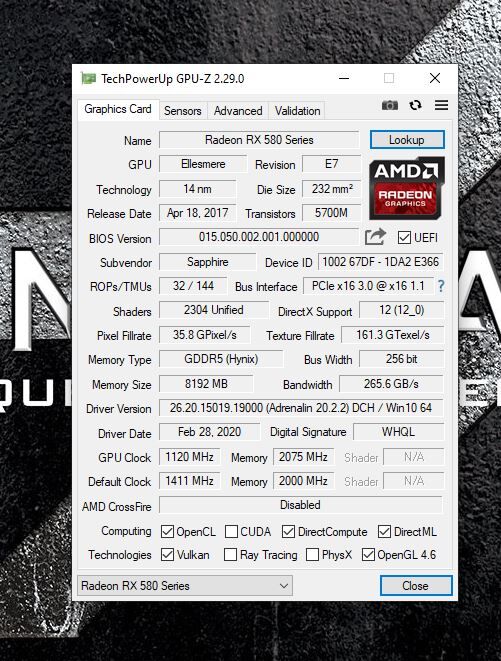Toggle the OpenCL checkbox
Image resolution: width=501 pixels, height=661 pixels.
click(x=167, y=532)
